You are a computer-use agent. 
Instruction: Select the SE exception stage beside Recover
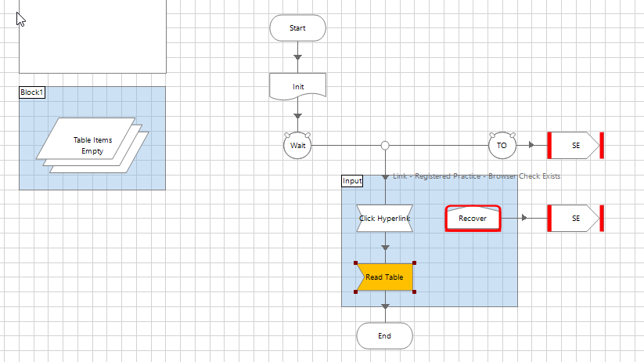click(x=575, y=219)
